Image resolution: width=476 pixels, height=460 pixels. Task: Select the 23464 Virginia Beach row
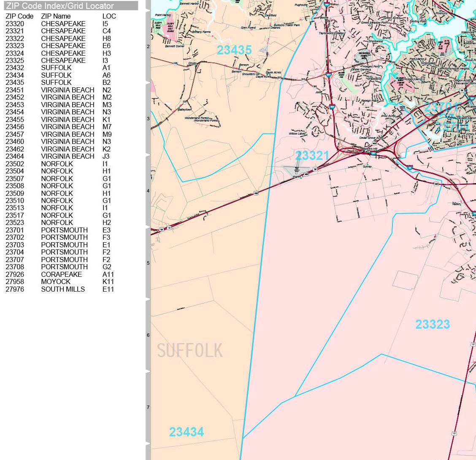pyautogui.click(x=61, y=156)
